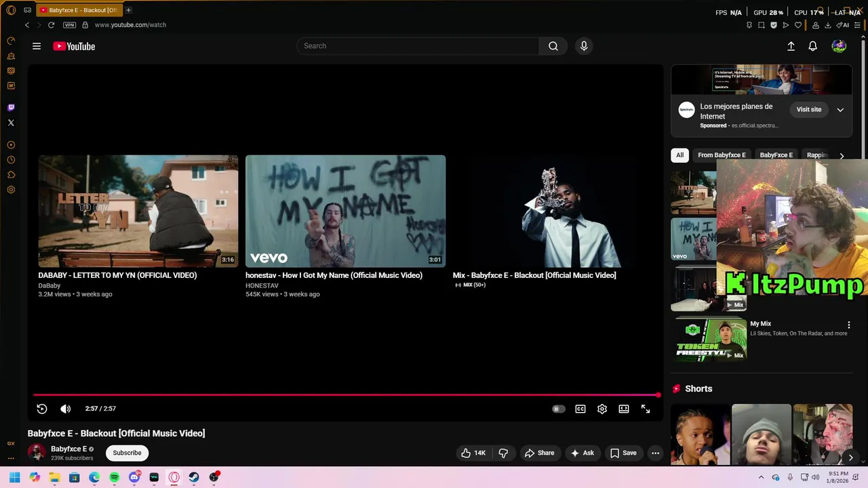The image size is (868, 488).
Task: Click the end of video progress bar
Action: 658,394
